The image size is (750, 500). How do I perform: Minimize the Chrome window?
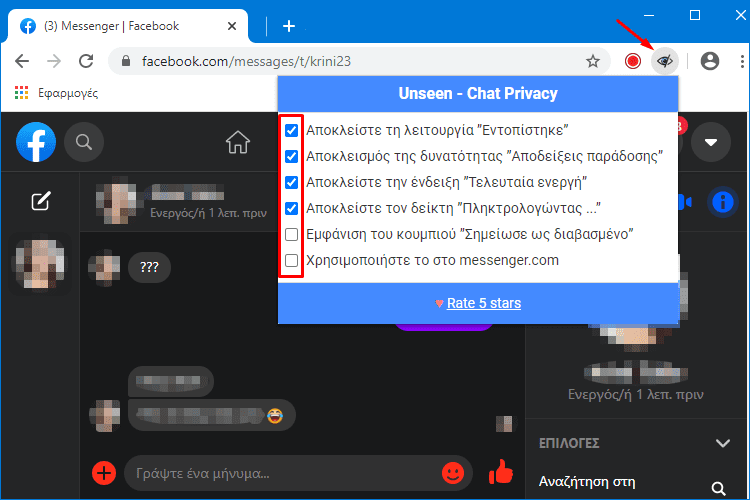click(x=649, y=15)
